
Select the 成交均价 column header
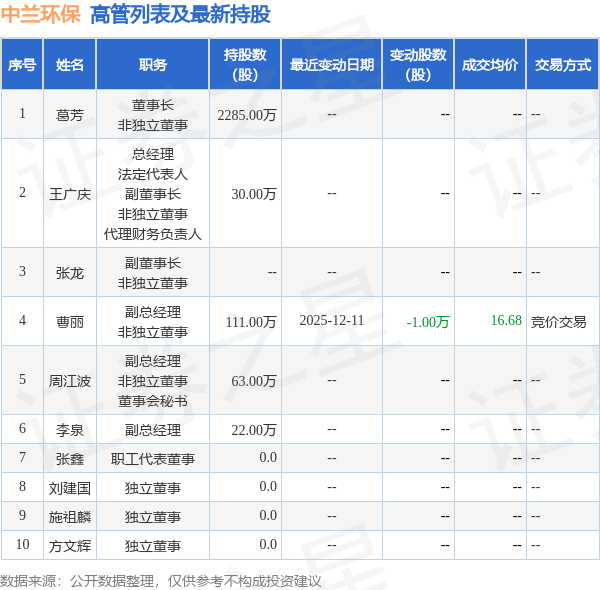click(x=490, y=65)
